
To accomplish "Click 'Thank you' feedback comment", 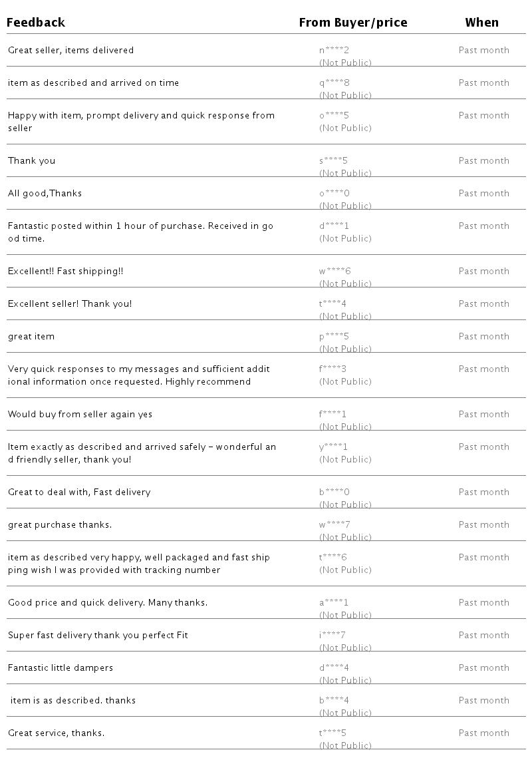I will pyautogui.click(x=31, y=161).
